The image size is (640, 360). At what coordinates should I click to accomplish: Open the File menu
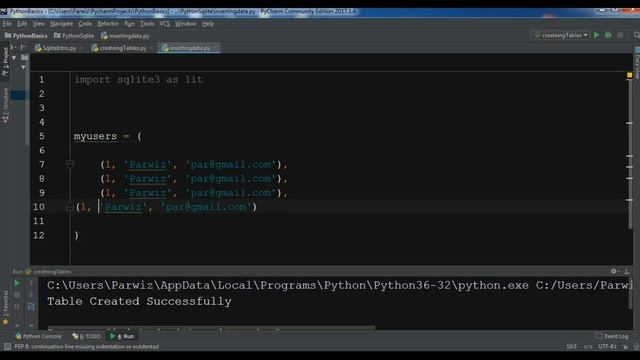coord(7,24)
